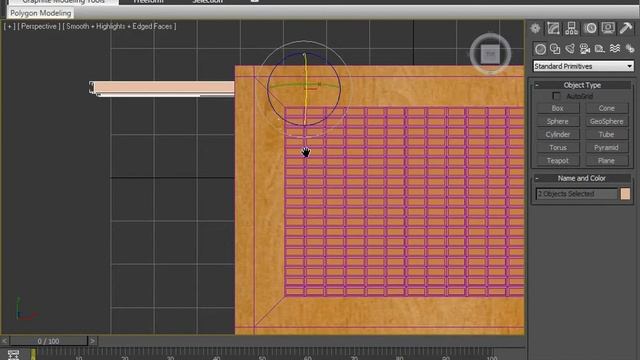Open the Polygon Modeling panel

pos(40,13)
